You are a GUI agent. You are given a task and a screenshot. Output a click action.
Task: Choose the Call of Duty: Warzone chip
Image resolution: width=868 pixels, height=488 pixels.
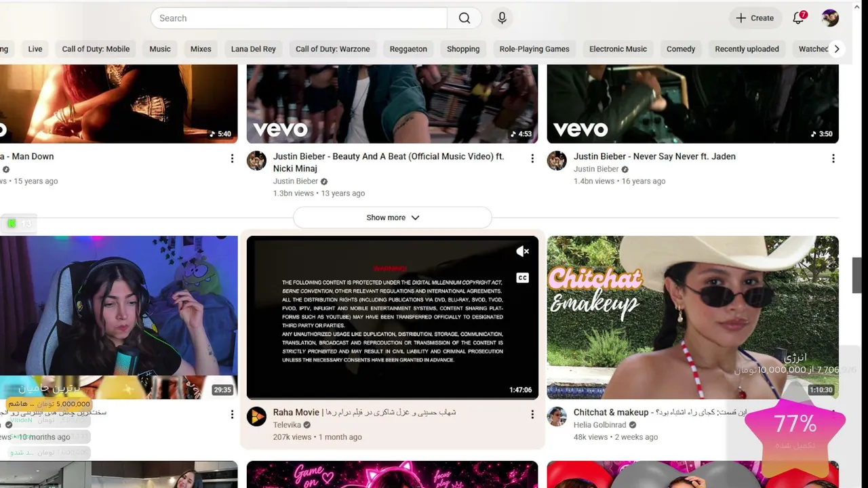(x=333, y=49)
